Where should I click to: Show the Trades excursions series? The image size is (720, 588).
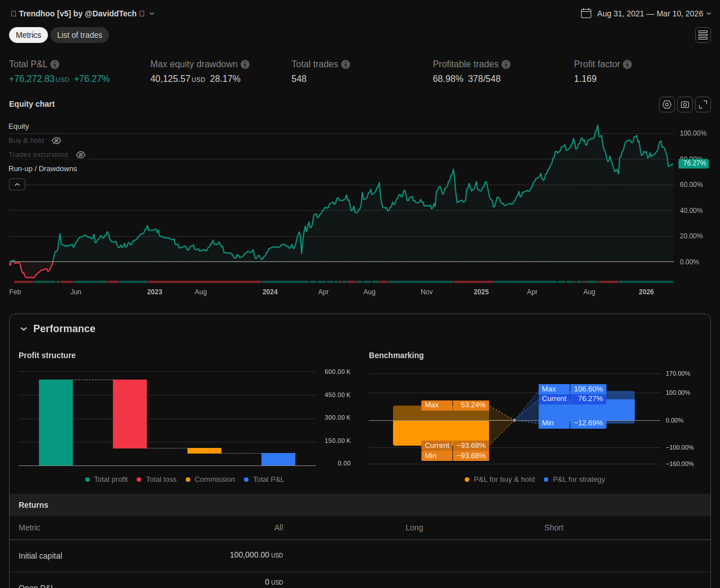[81, 155]
